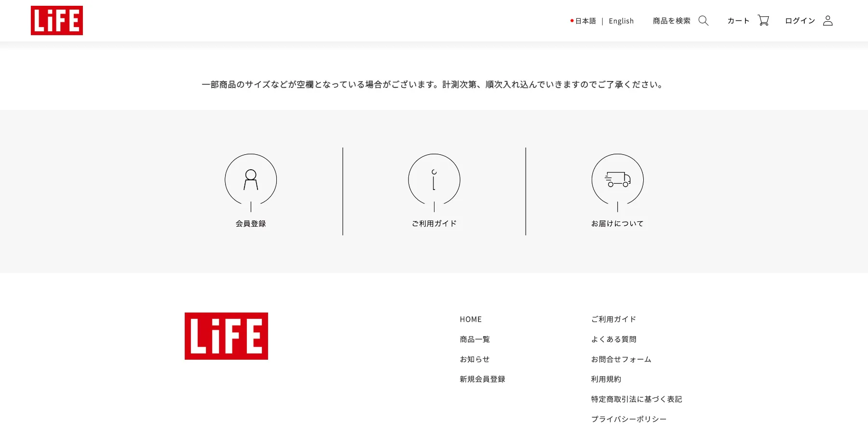
Task: Open お問合せフォーム link
Action: click(x=621, y=359)
